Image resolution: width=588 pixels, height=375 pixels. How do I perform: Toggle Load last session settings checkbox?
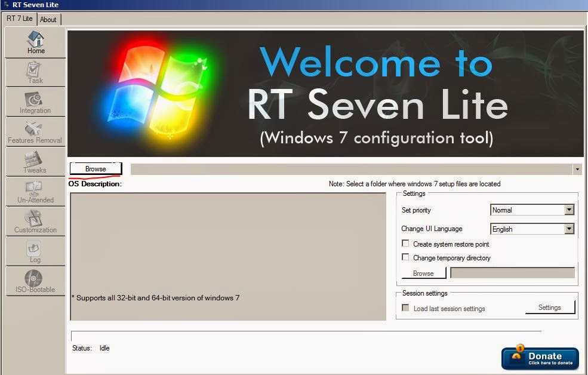click(x=405, y=308)
